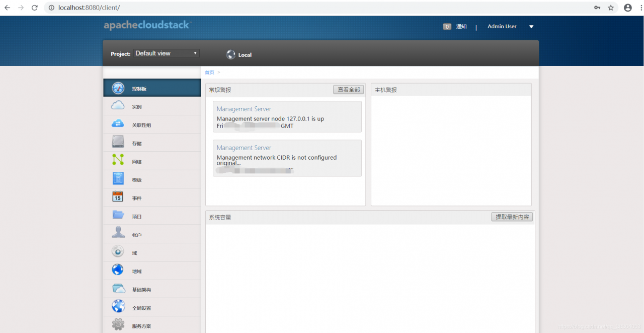Viewport: 644px width, 333px height.
Task: Open the 项目 projects folder section
Action: coord(152,216)
